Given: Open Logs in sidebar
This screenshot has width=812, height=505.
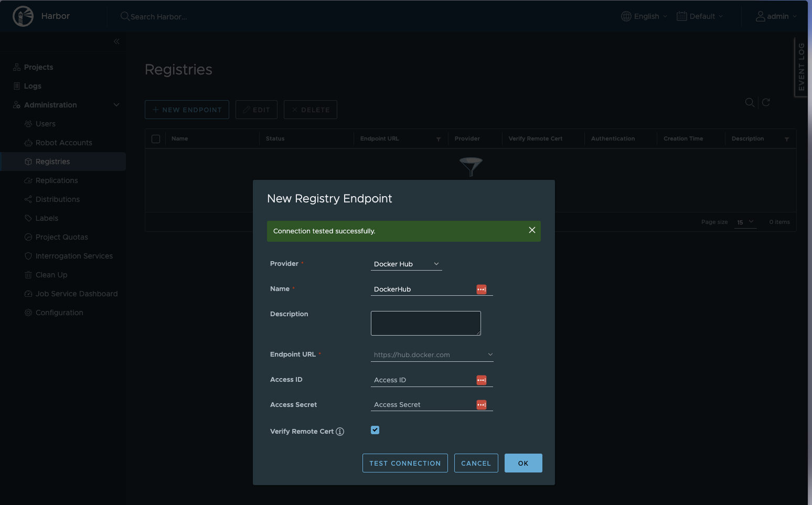Looking at the screenshot, I should (33, 86).
